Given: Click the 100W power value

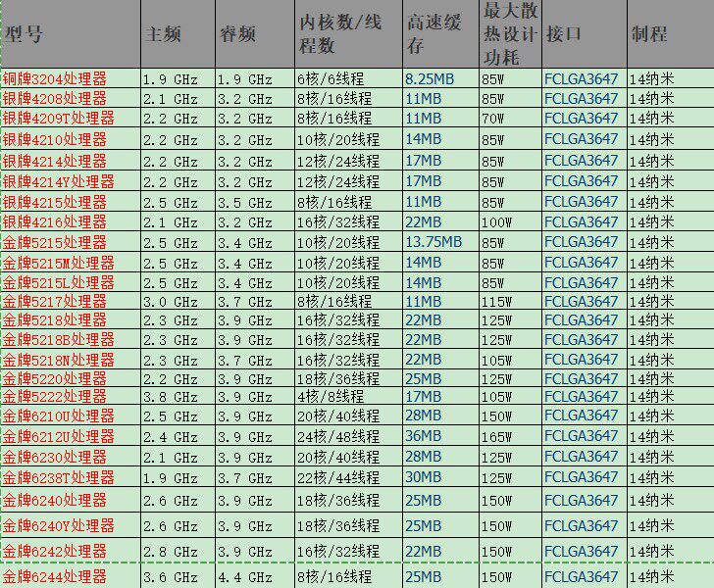Looking at the screenshot, I should tap(496, 222).
